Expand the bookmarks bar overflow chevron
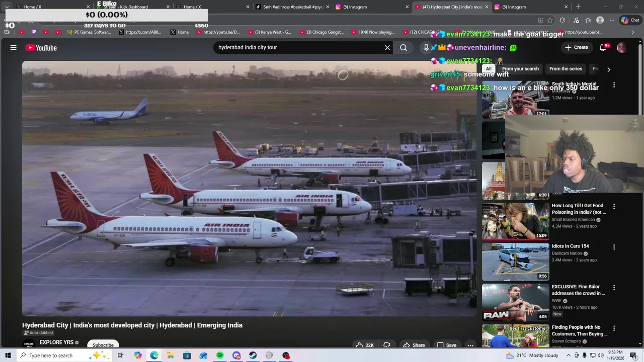The width and height of the screenshot is (644, 362). click(633, 32)
